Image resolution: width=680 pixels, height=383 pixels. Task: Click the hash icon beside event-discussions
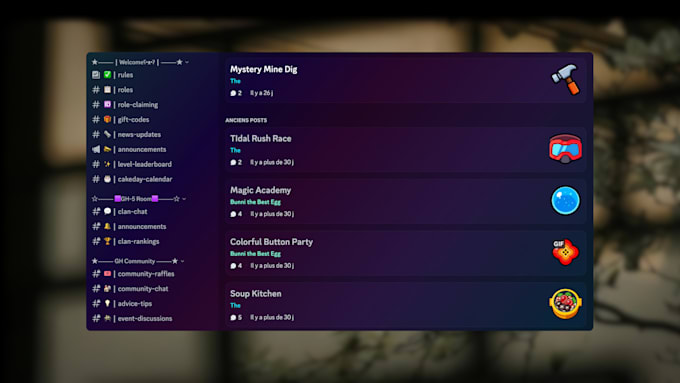click(x=96, y=318)
